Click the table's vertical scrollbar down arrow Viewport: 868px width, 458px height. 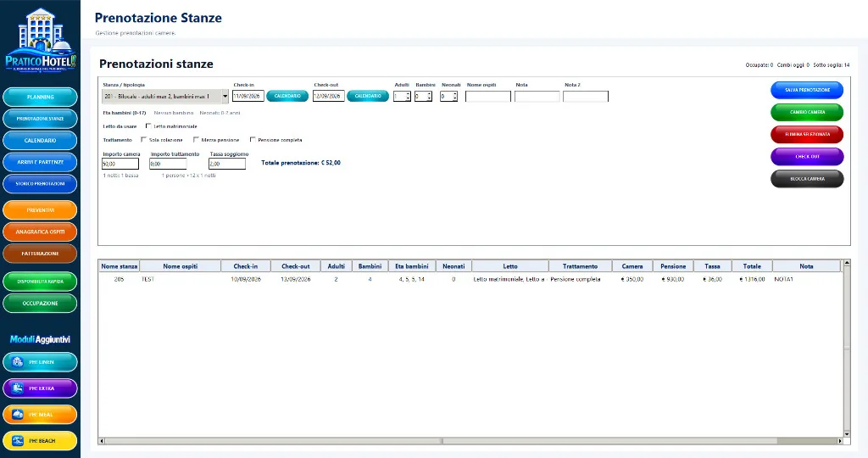click(x=847, y=434)
